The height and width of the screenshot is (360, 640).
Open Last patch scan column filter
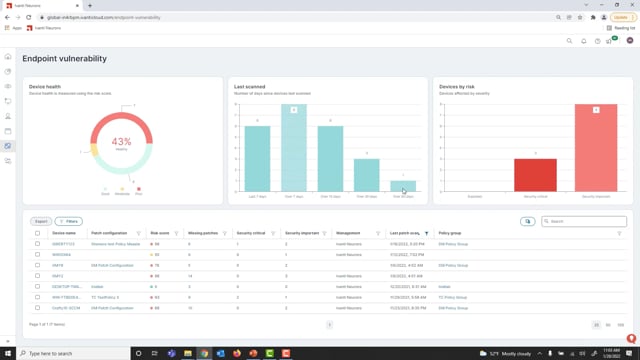pos(427,233)
